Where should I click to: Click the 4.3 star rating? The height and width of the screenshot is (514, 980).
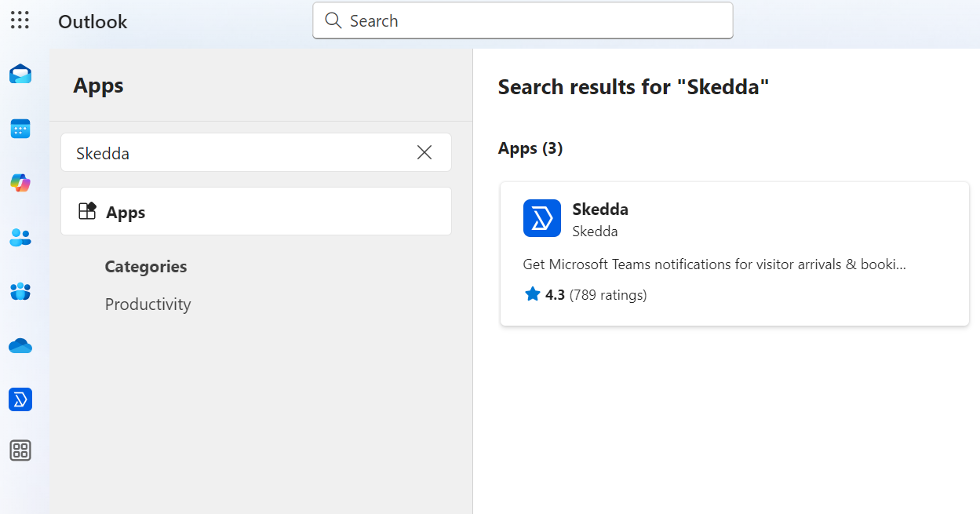(555, 295)
